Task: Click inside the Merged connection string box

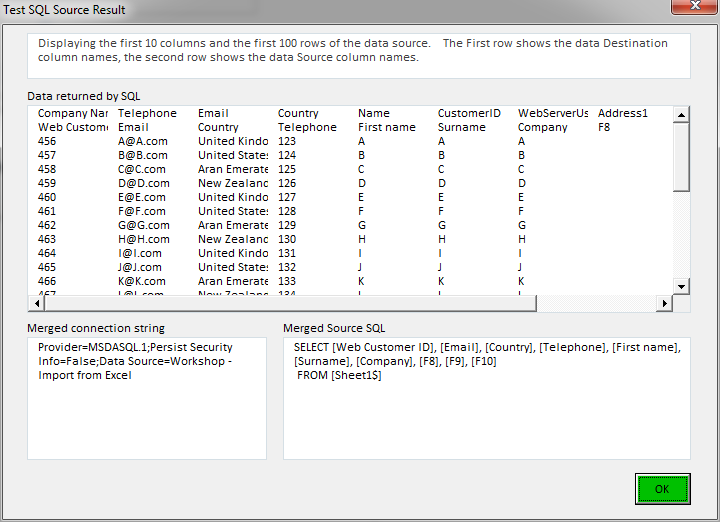Action: click(147, 398)
